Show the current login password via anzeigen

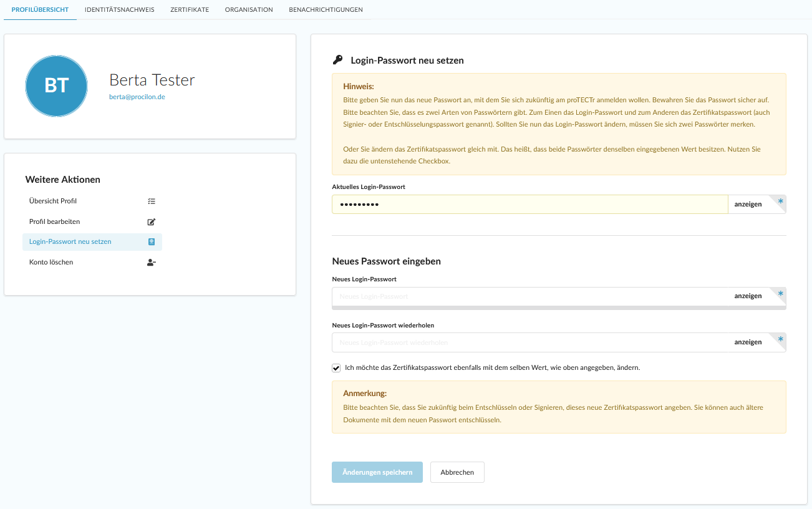click(748, 205)
